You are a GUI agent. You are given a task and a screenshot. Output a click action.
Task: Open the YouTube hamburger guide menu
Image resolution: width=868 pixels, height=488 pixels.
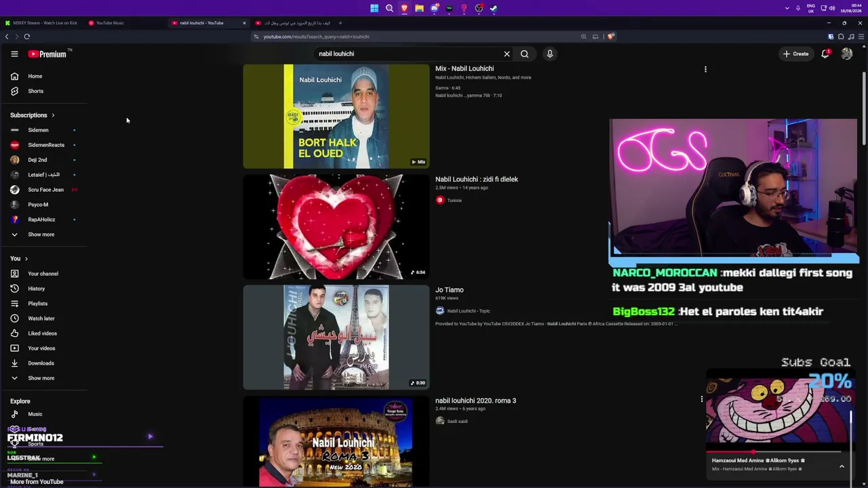14,54
